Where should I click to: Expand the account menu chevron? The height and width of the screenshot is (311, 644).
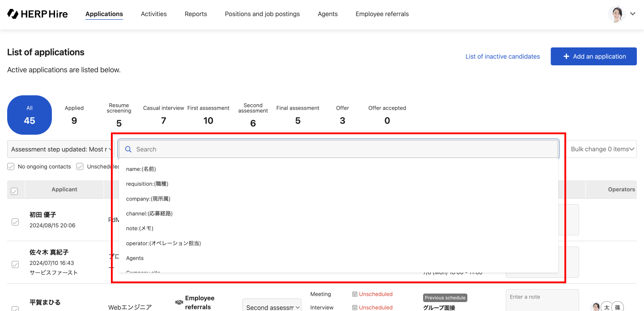pos(633,14)
